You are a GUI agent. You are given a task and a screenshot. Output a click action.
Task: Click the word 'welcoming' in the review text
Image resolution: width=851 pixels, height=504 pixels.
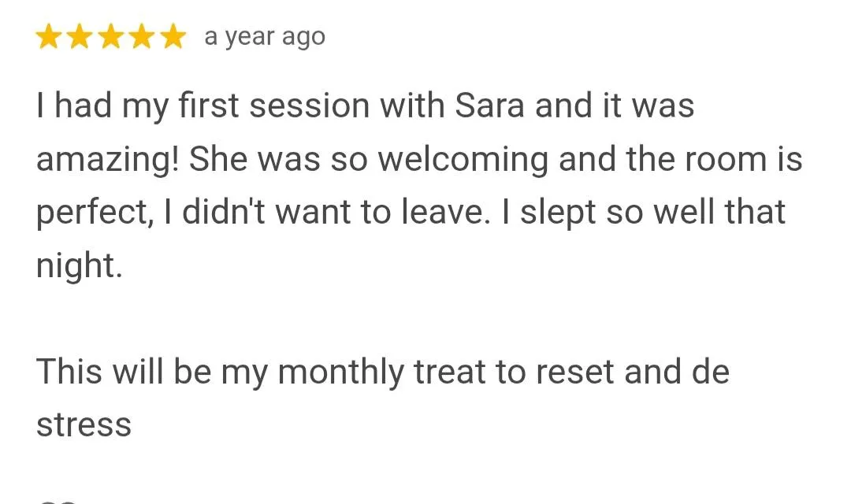pyautogui.click(x=463, y=160)
